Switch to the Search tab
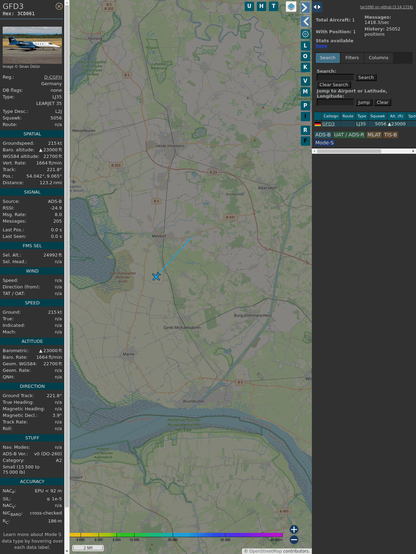This screenshot has height=554, width=416. pyautogui.click(x=328, y=58)
